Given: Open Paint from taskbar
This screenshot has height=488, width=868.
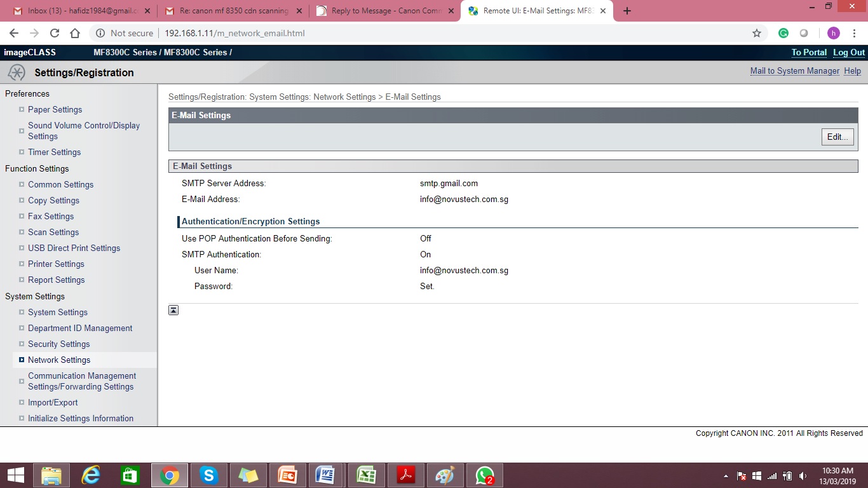Looking at the screenshot, I should pos(445,475).
